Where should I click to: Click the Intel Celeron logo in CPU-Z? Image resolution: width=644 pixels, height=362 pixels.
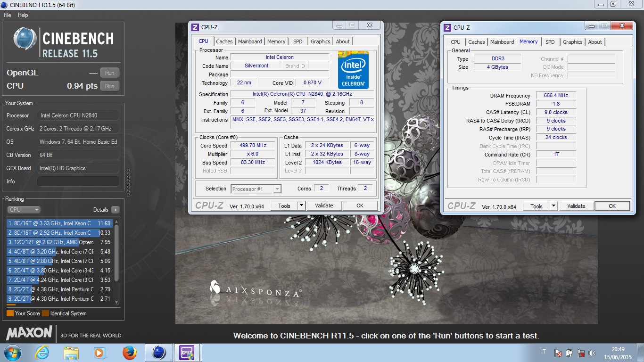tap(353, 70)
